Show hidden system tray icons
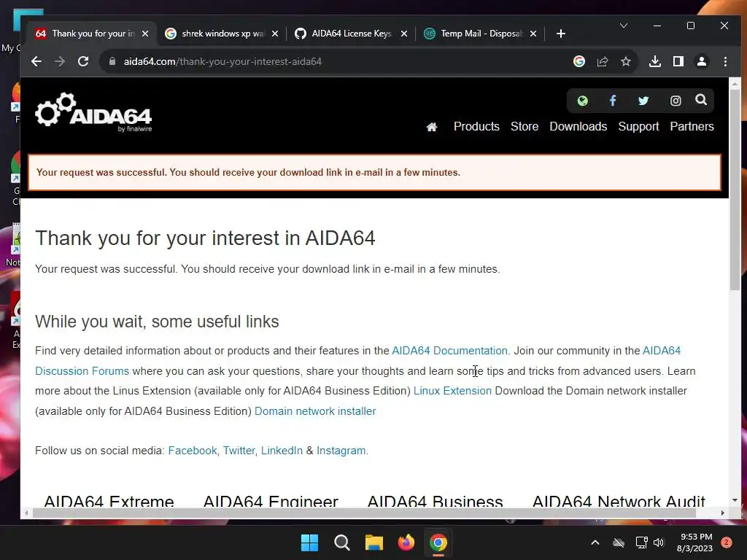This screenshot has width=747, height=560. tap(595, 542)
